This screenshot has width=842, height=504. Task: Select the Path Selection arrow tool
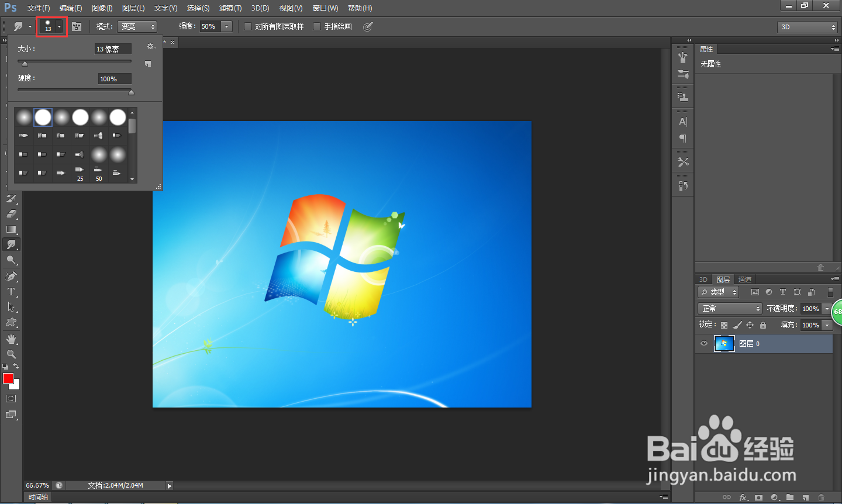(11, 307)
